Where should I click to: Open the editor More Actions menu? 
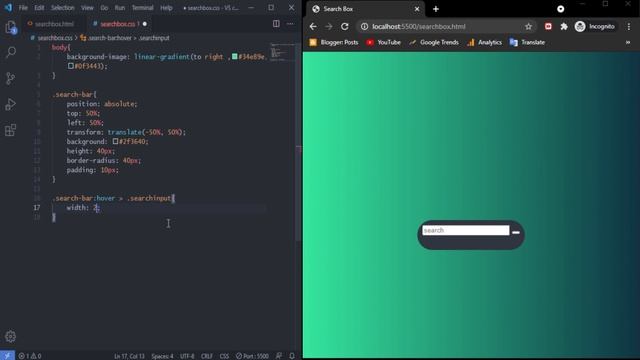click(290, 24)
